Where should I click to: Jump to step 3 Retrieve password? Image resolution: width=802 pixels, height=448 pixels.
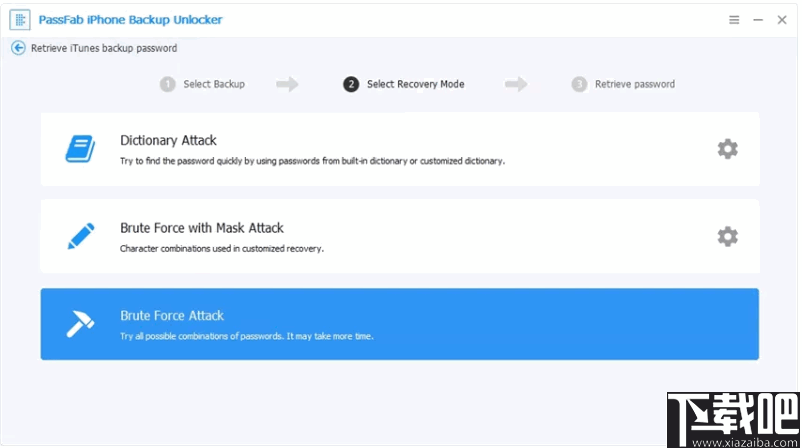[x=623, y=84]
